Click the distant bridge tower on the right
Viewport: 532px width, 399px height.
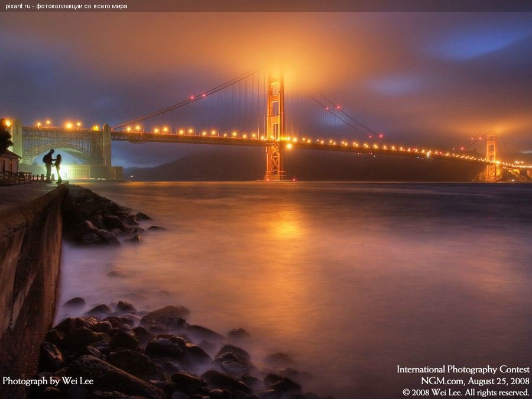coord(491,156)
